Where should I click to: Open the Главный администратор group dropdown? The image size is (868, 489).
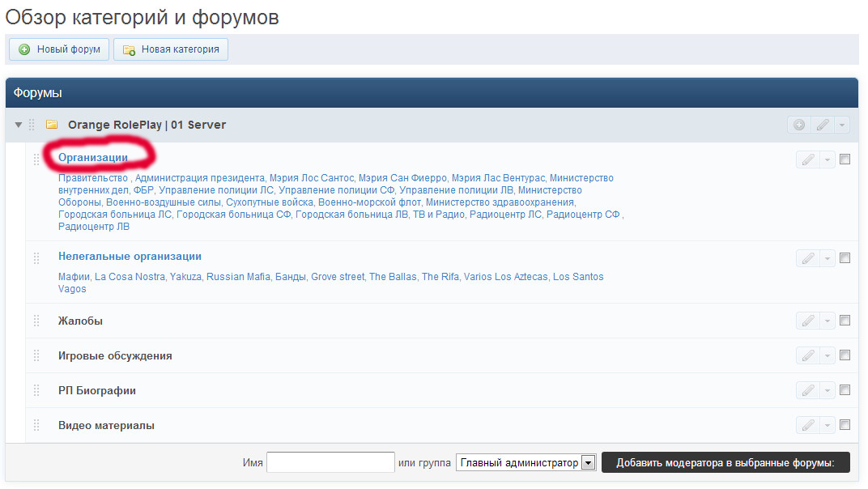point(525,462)
